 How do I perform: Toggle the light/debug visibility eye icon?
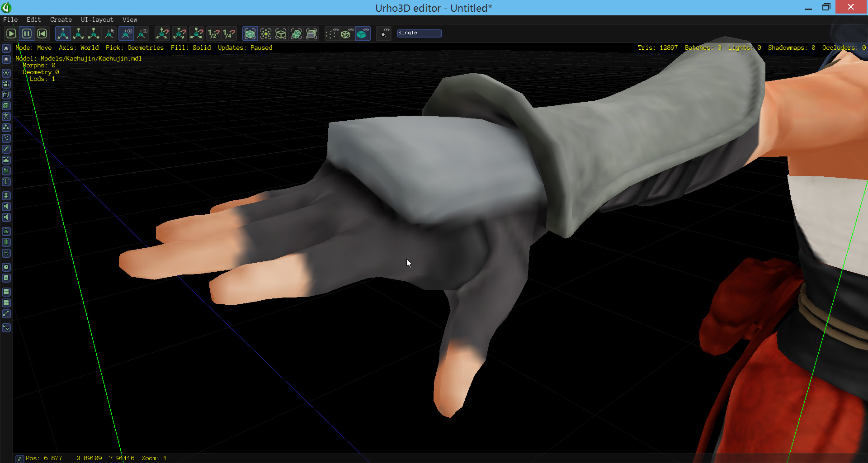click(384, 33)
